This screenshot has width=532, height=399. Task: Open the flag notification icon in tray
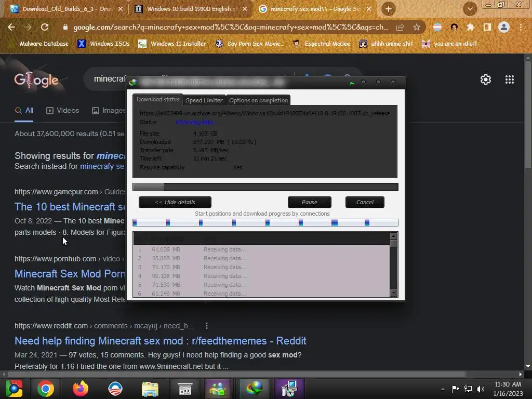[455, 389]
